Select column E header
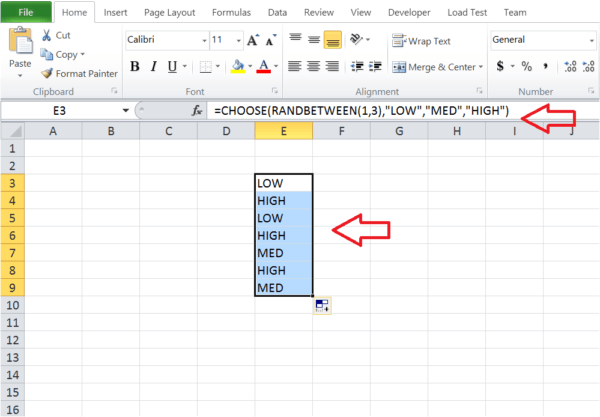The image size is (600, 417). (x=284, y=131)
